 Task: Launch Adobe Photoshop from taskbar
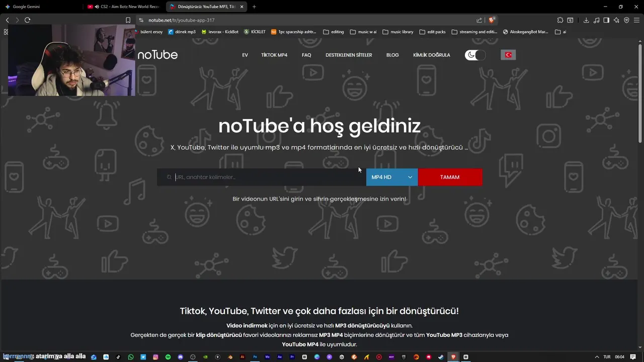(x=255, y=357)
